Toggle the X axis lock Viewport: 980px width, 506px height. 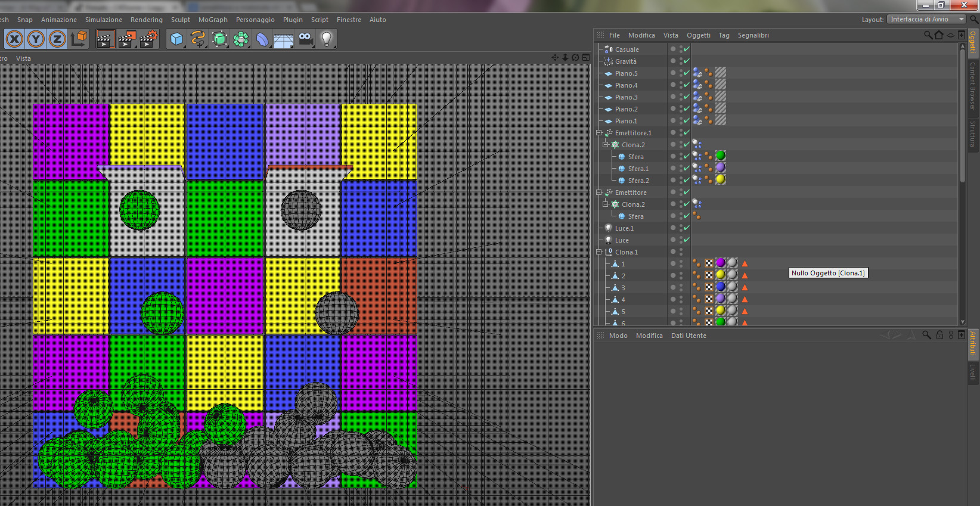[x=15, y=39]
